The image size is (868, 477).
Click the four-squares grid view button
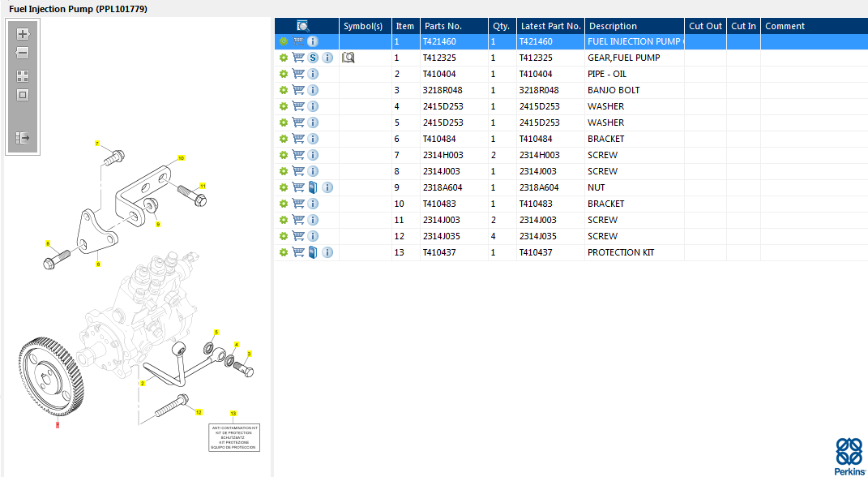coord(23,76)
